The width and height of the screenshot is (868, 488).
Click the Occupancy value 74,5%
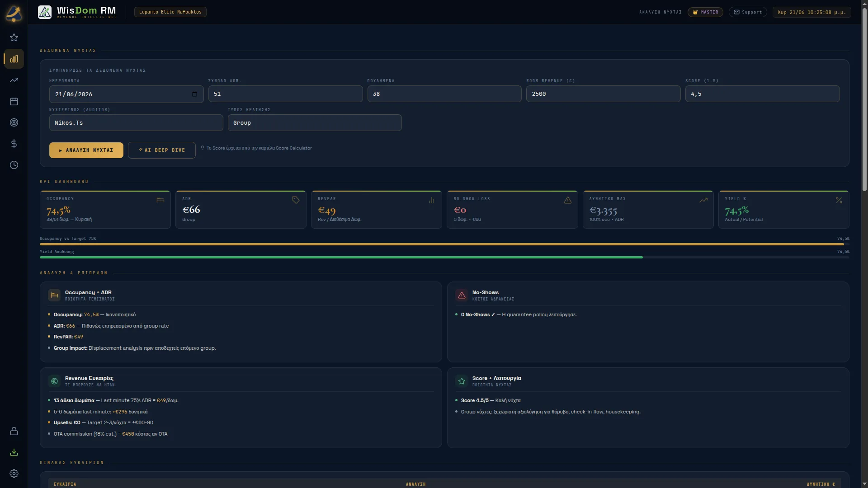pos(59,211)
